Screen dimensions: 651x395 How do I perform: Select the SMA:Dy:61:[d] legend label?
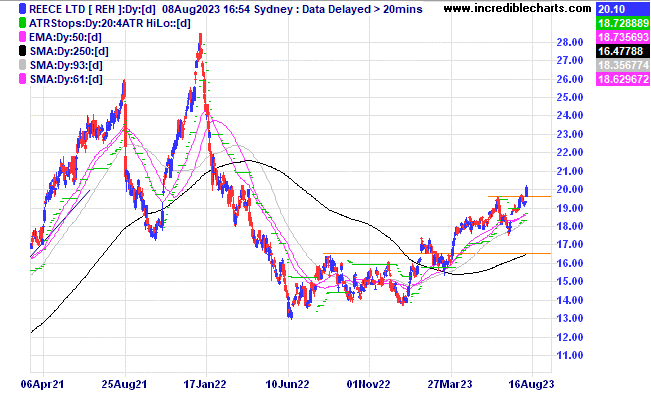[66, 79]
